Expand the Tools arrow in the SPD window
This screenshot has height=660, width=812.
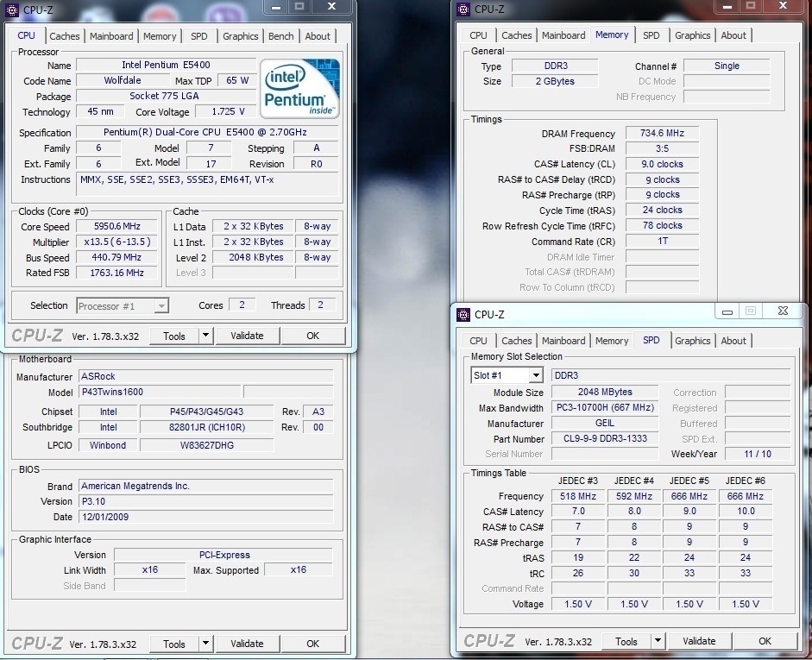tap(658, 641)
